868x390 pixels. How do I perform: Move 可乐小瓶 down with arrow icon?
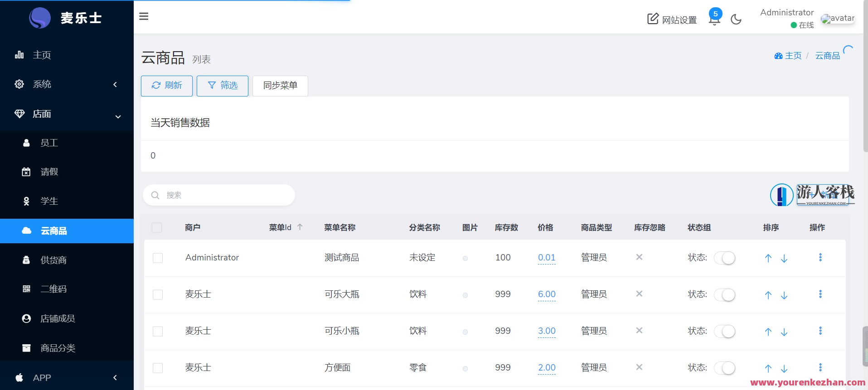pyautogui.click(x=784, y=332)
